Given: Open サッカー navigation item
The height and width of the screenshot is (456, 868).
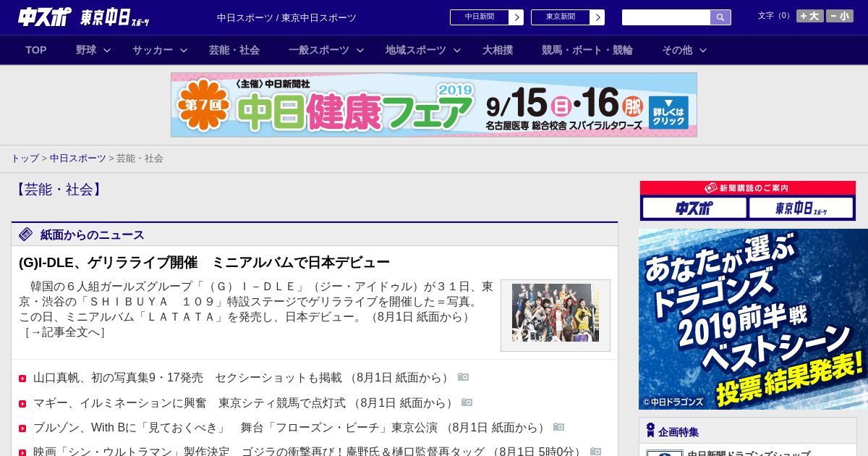Looking at the screenshot, I should pyautogui.click(x=153, y=50).
